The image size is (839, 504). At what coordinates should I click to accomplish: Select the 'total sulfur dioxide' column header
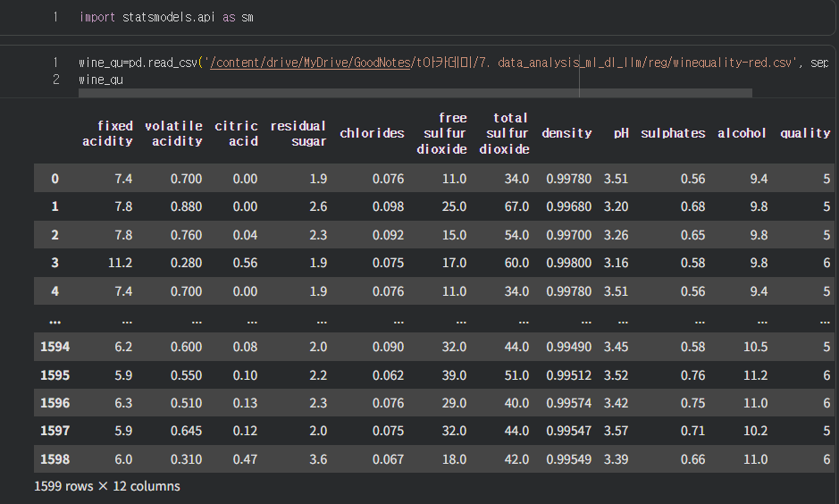tap(504, 133)
